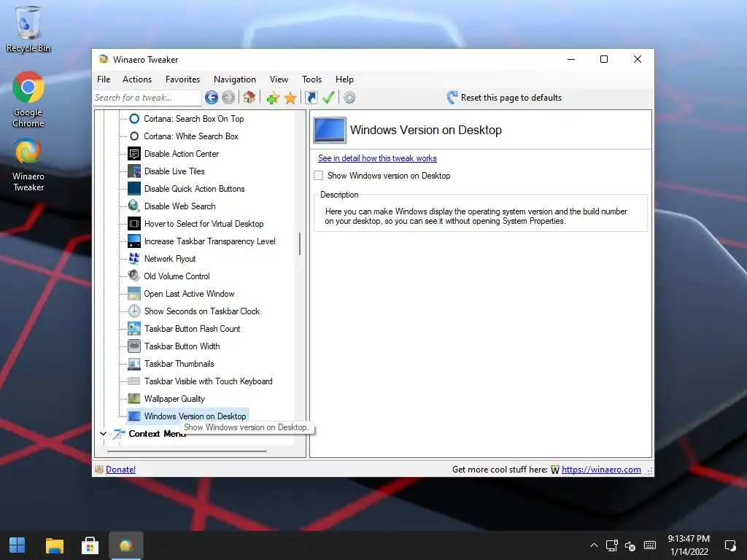Open File Explorer from the taskbar
This screenshot has width=747, height=560.
click(x=54, y=545)
